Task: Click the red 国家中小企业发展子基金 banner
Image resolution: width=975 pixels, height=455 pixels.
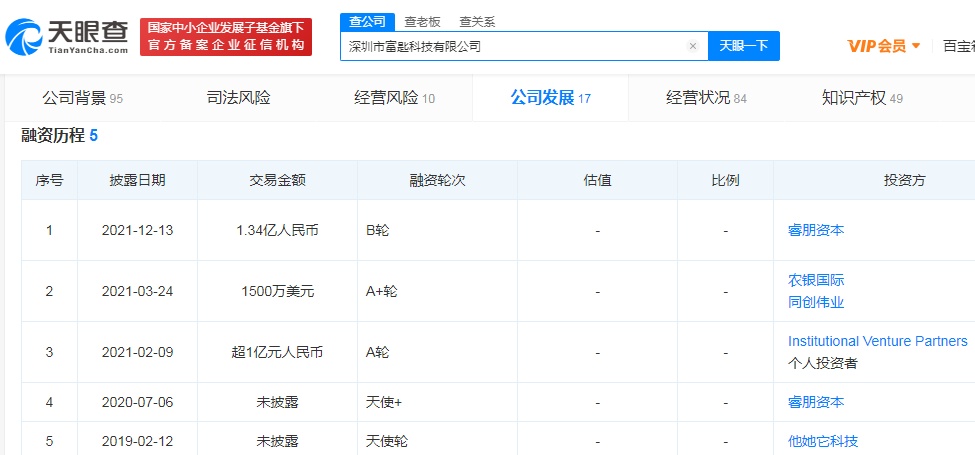Action: [226, 37]
